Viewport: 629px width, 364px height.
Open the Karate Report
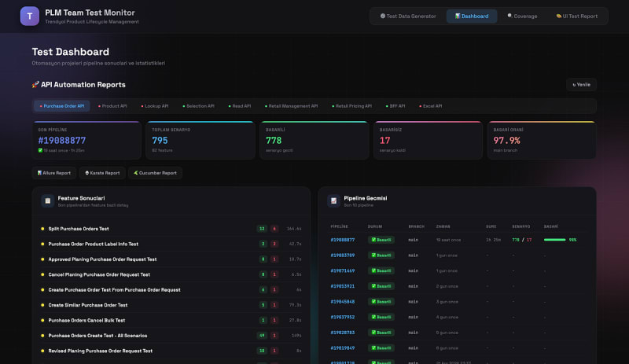102,173
